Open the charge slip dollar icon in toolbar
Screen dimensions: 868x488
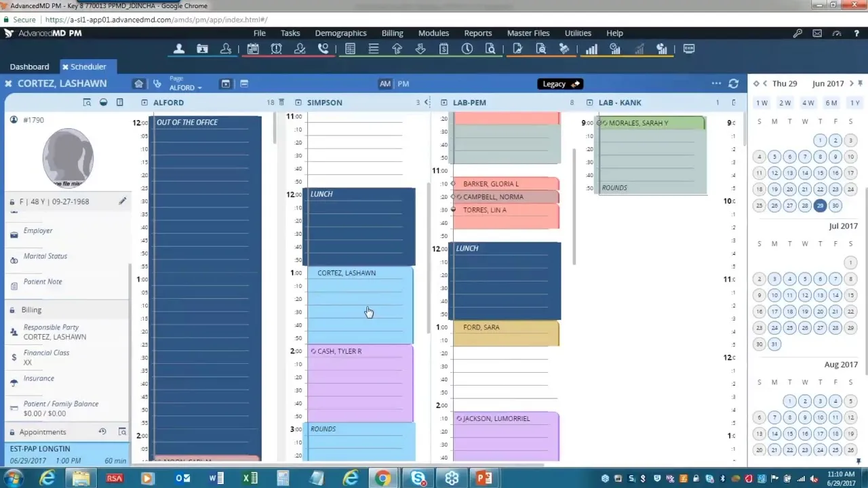(x=443, y=48)
